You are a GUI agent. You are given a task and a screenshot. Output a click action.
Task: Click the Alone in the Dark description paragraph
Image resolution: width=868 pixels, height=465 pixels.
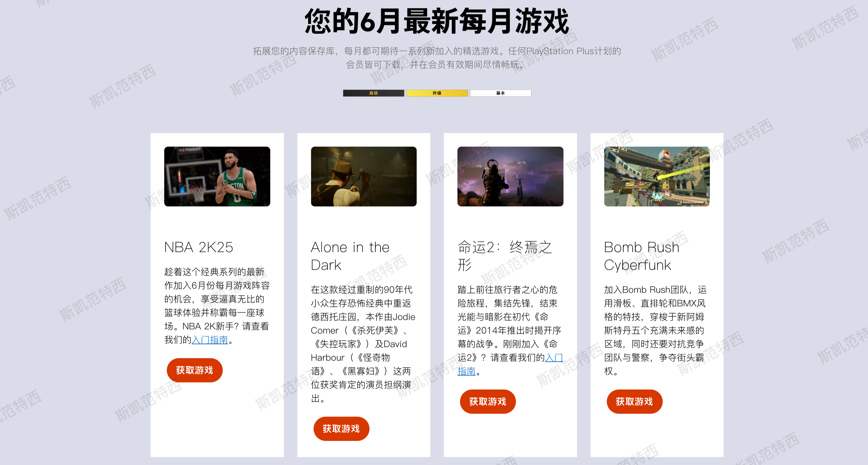[x=363, y=344]
